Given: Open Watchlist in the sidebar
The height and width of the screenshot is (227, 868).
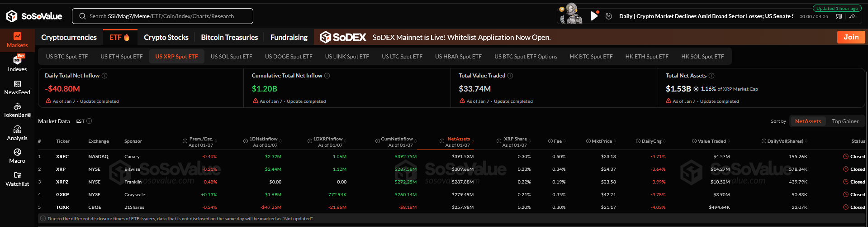Looking at the screenshot, I should pyautogui.click(x=17, y=179).
